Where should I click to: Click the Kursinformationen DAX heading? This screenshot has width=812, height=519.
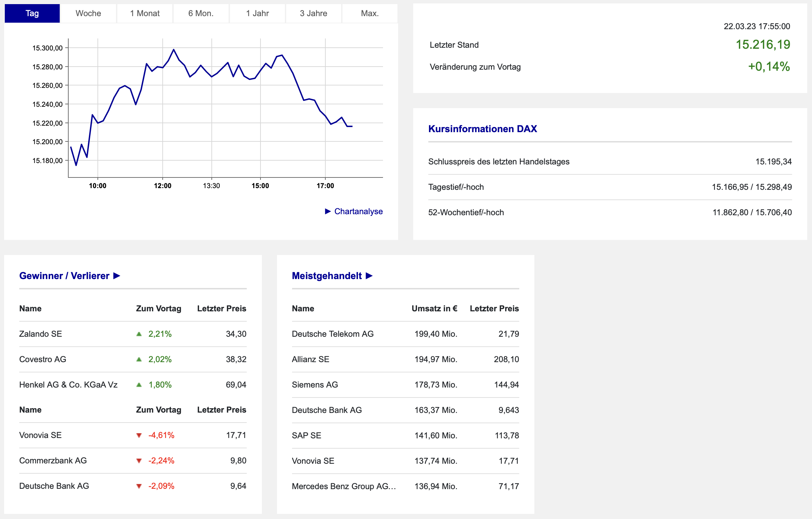pyautogui.click(x=483, y=129)
